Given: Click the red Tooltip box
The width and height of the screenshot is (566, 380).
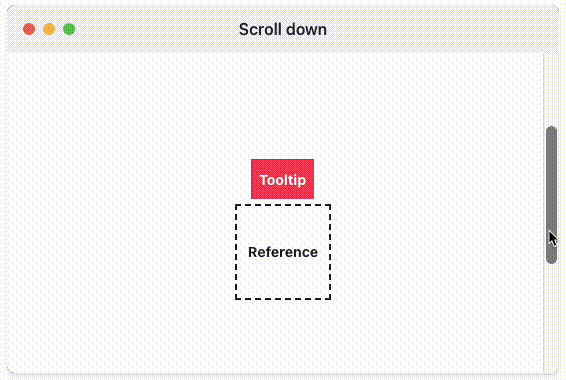Looking at the screenshot, I should click(x=283, y=179).
